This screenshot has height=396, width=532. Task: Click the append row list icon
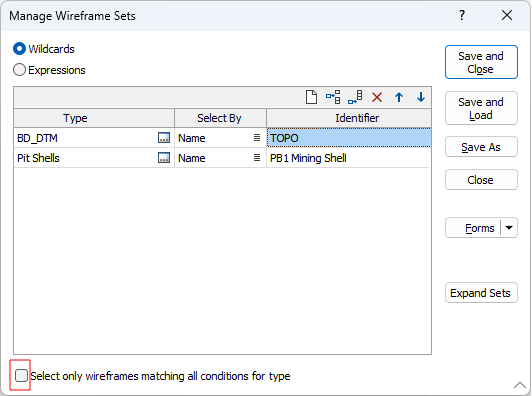point(355,97)
